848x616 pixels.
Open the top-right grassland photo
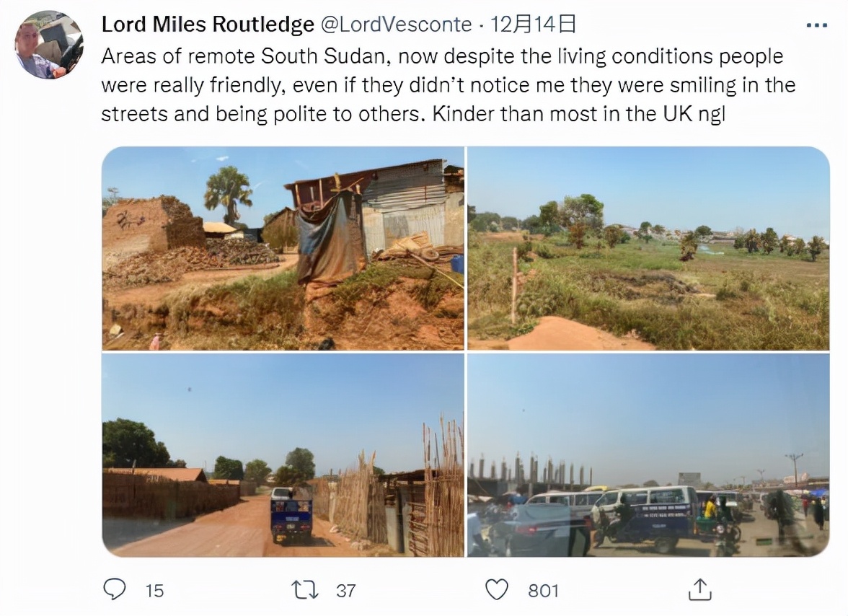(649, 249)
